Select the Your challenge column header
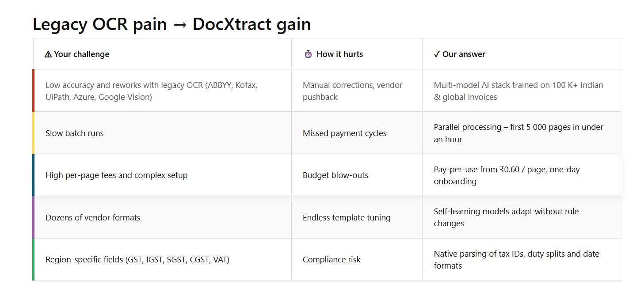The width and height of the screenshot is (644, 307). (81, 54)
